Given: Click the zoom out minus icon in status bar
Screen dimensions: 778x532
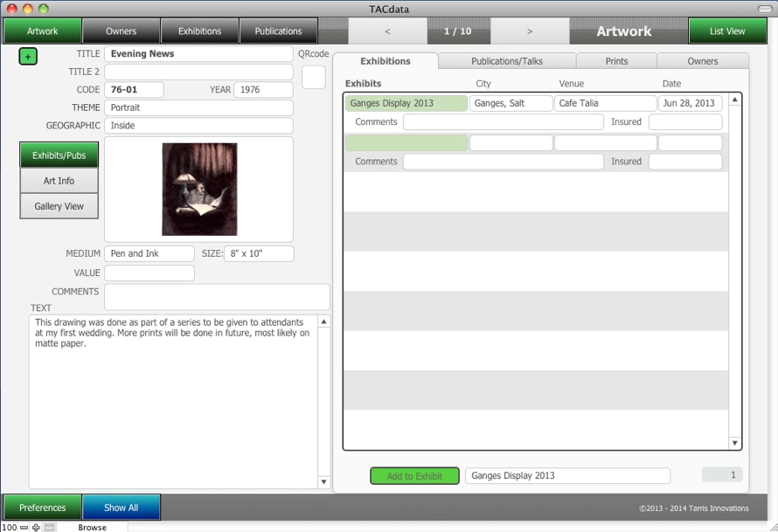Looking at the screenshot, I should click(x=24, y=527).
